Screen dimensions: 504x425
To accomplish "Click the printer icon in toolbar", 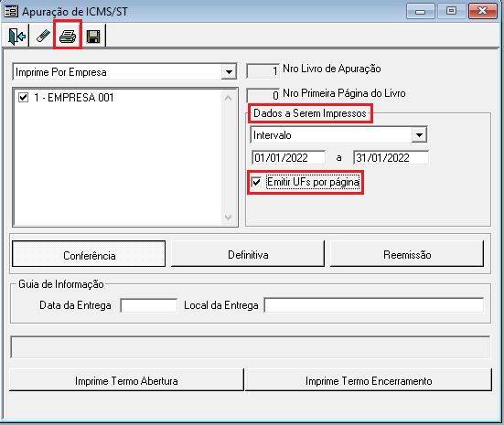I will pyautogui.click(x=68, y=37).
